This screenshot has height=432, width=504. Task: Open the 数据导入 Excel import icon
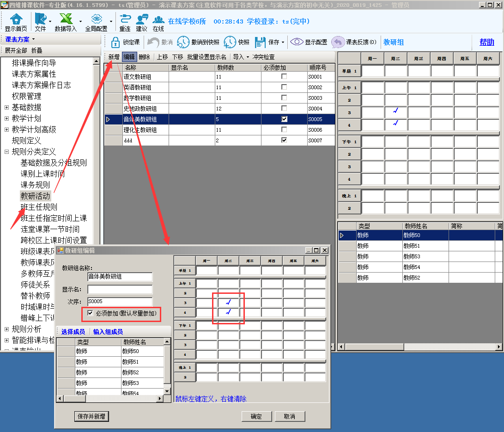[66, 19]
